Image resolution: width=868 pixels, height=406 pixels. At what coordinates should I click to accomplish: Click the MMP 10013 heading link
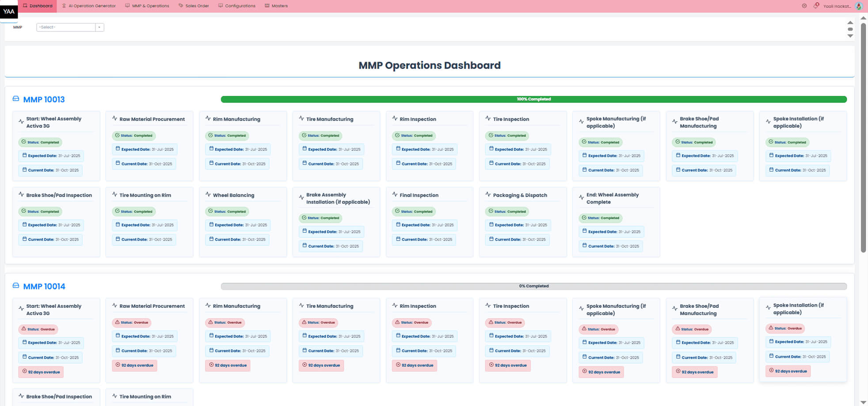(44, 99)
